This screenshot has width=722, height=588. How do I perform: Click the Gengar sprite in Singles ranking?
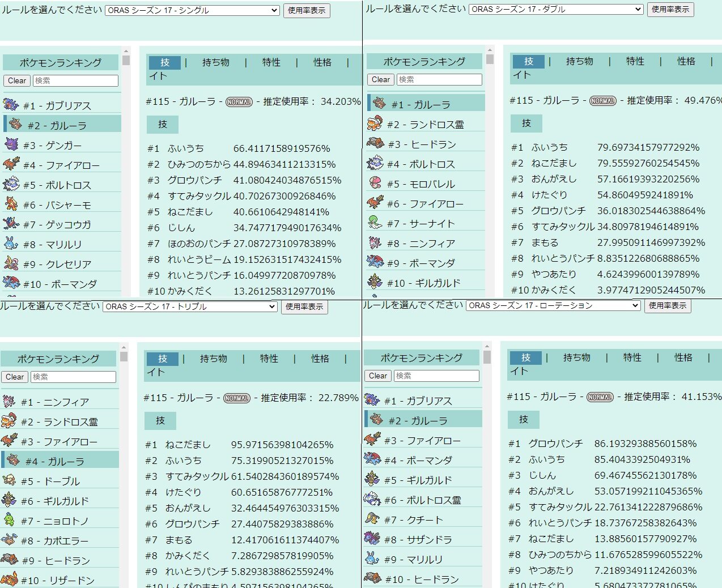pyautogui.click(x=11, y=144)
